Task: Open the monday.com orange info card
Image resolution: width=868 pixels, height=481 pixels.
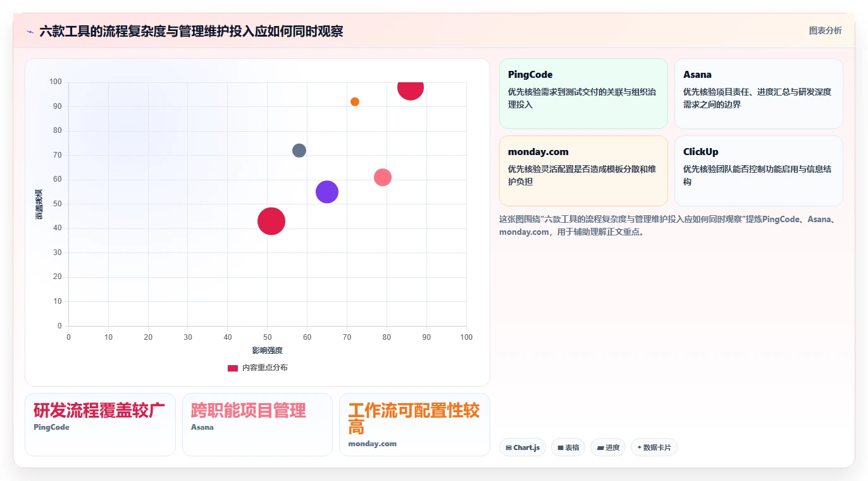Action: [583, 171]
